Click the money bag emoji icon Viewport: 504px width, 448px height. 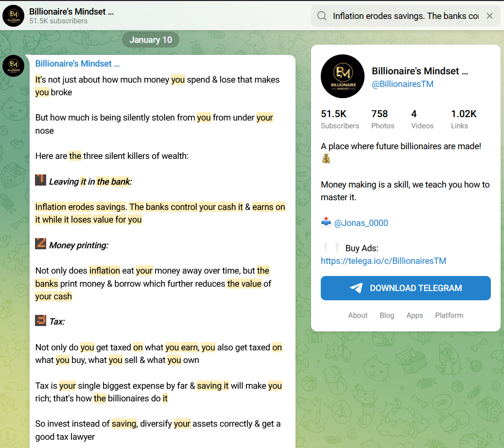pos(326,158)
